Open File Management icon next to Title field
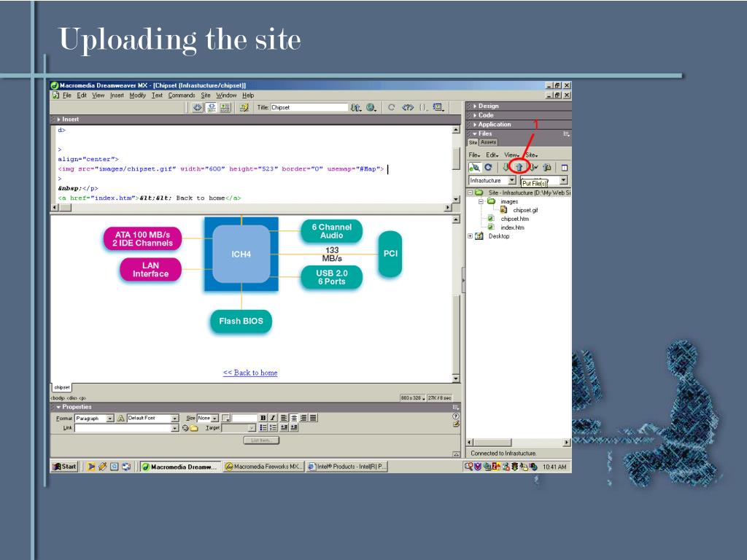The height and width of the screenshot is (560, 747). click(x=356, y=107)
